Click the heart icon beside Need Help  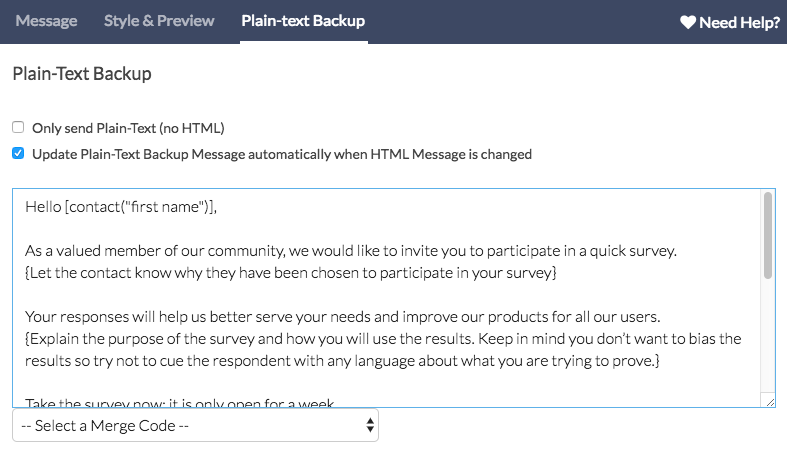click(x=688, y=22)
